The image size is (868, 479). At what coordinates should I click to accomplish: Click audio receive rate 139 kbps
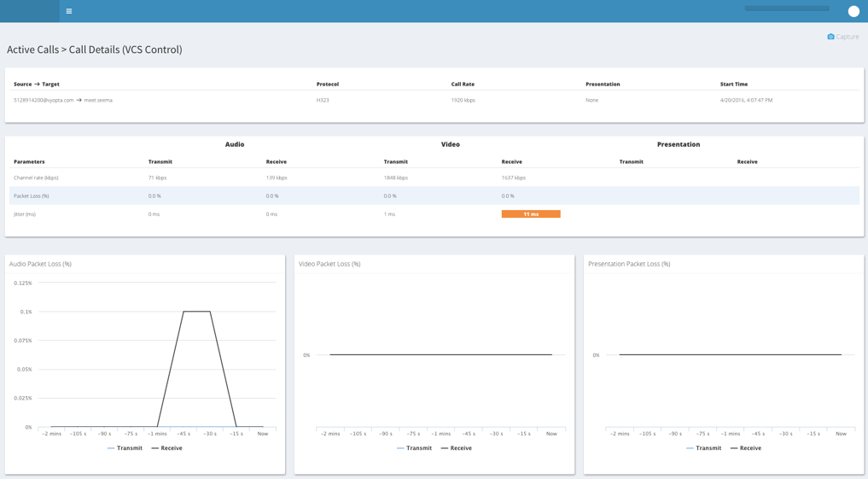tap(277, 178)
